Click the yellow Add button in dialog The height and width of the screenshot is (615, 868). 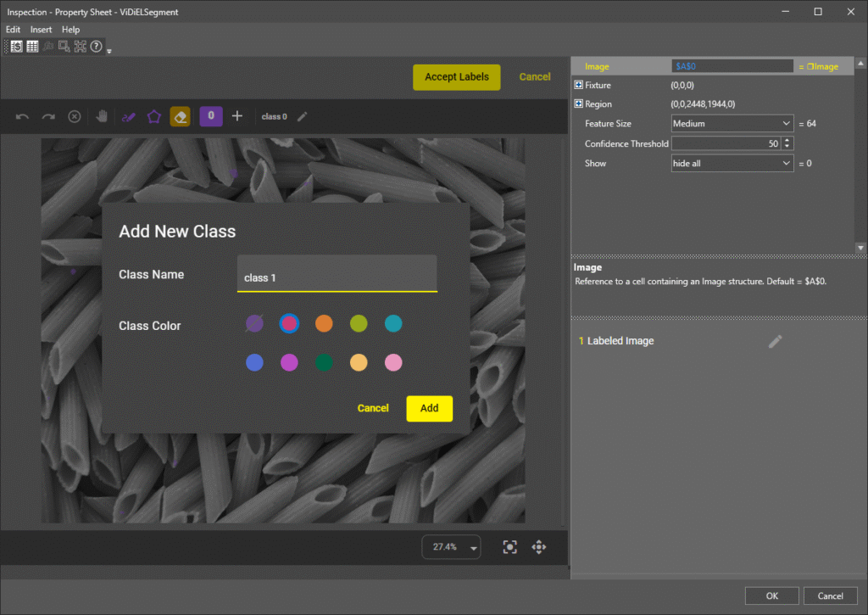[429, 408]
